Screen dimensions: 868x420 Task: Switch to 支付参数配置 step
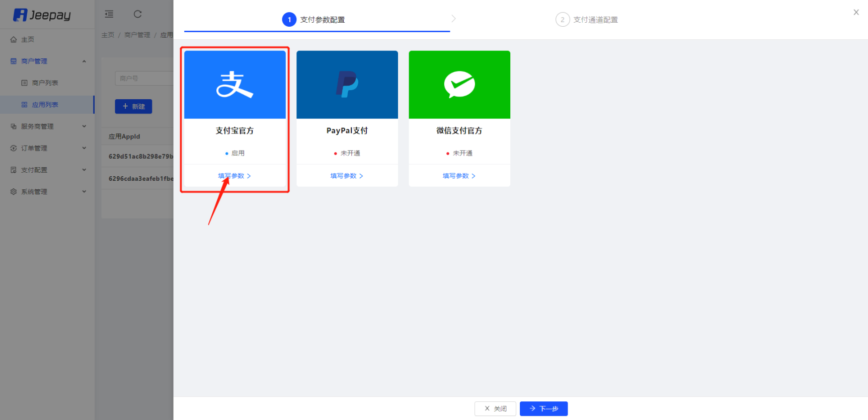(323, 20)
